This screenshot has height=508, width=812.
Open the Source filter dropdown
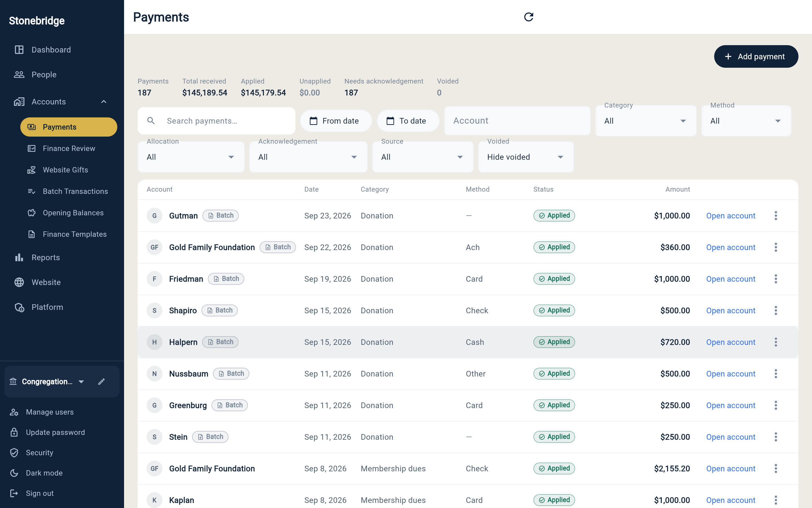(x=423, y=157)
